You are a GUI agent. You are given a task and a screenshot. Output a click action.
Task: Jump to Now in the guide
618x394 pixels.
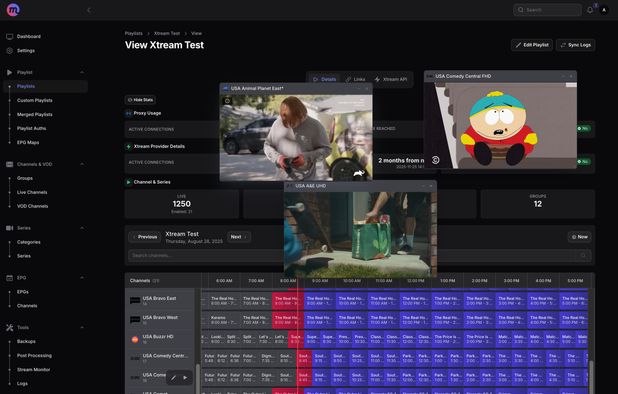click(x=579, y=237)
